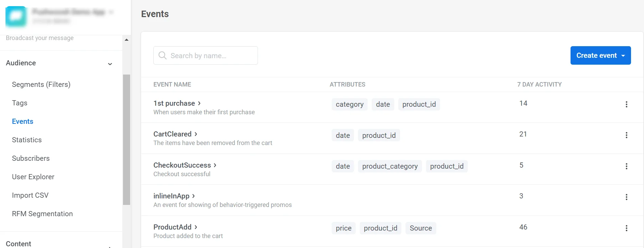The image size is (644, 248).
Task: Collapse the Audience section
Action: [110, 64]
